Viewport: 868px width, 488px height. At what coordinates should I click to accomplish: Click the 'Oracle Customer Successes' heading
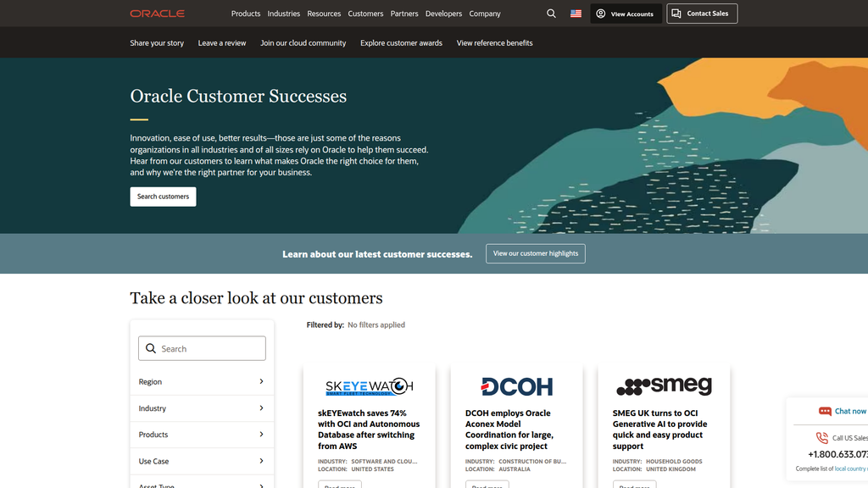238,97
